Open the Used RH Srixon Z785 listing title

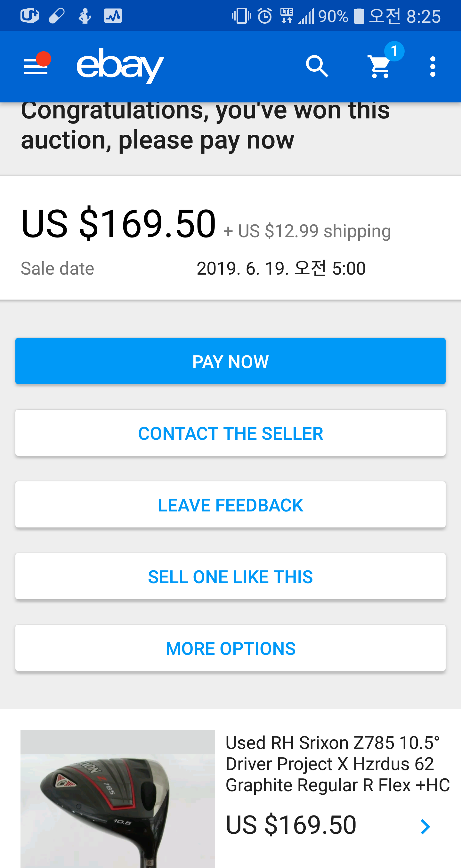coord(337,764)
